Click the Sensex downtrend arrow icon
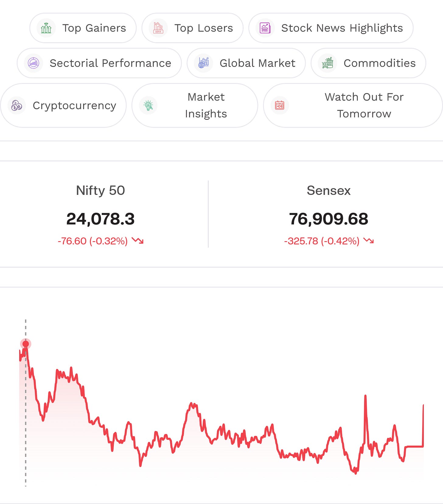 click(368, 241)
